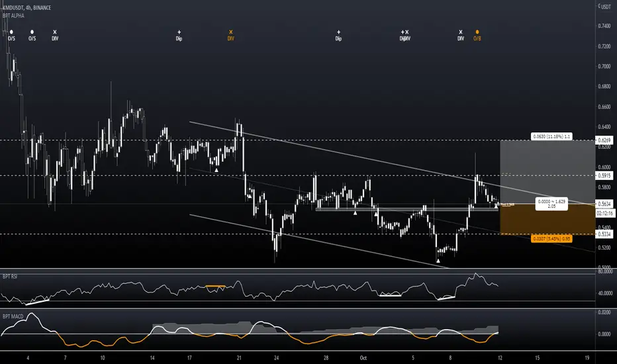Click the 0.0200 MACD axis value
This screenshot has height=364, width=617.
pos(604,312)
